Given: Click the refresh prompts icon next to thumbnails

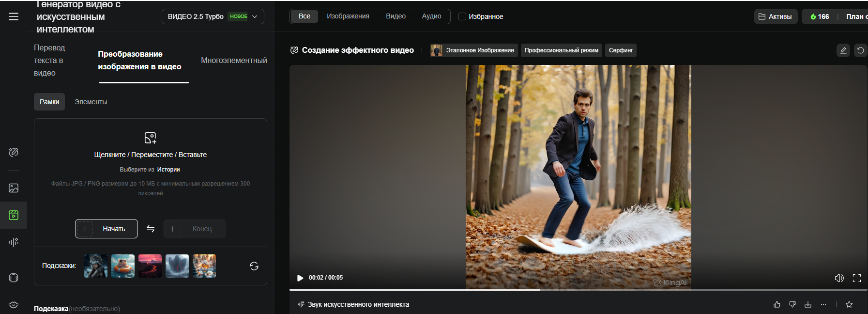Looking at the screenshot, I should (254, 266).
